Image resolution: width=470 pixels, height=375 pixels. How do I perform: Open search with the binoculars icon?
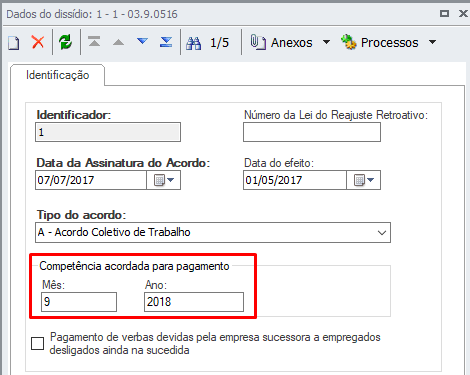193,43
